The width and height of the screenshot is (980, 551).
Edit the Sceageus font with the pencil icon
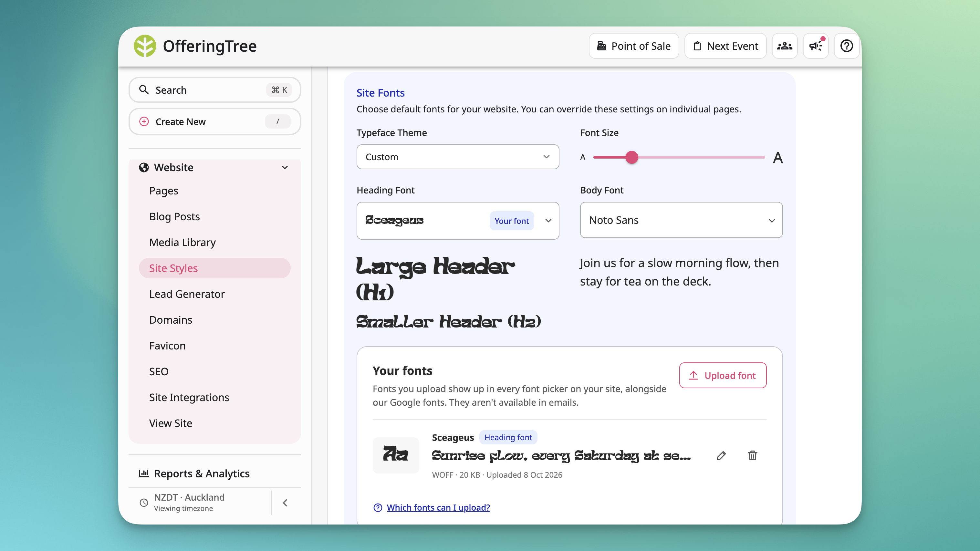(x=721, y=455)
